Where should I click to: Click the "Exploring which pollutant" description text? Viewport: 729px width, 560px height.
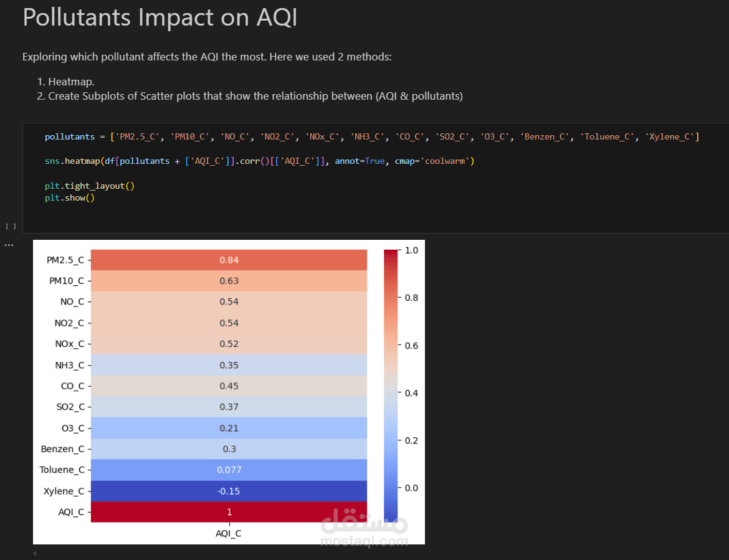point(207,57)
